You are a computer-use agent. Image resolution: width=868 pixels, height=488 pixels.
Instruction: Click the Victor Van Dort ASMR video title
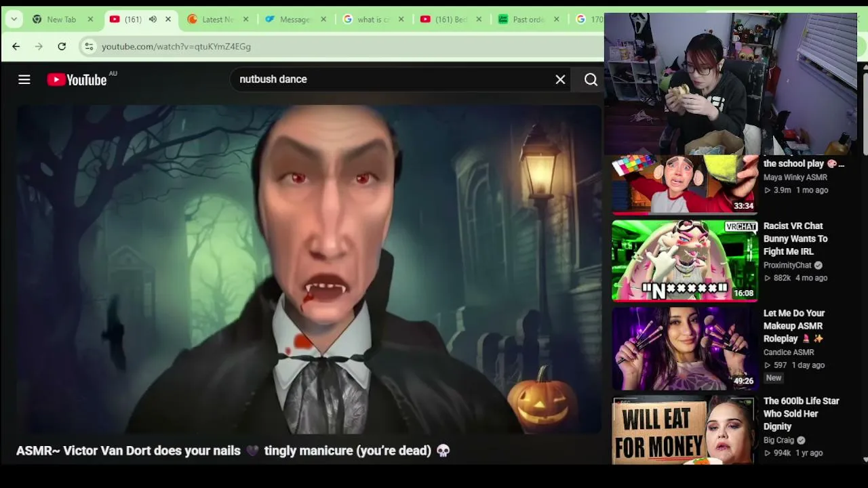pyautogui.click(x=233, y=451)
